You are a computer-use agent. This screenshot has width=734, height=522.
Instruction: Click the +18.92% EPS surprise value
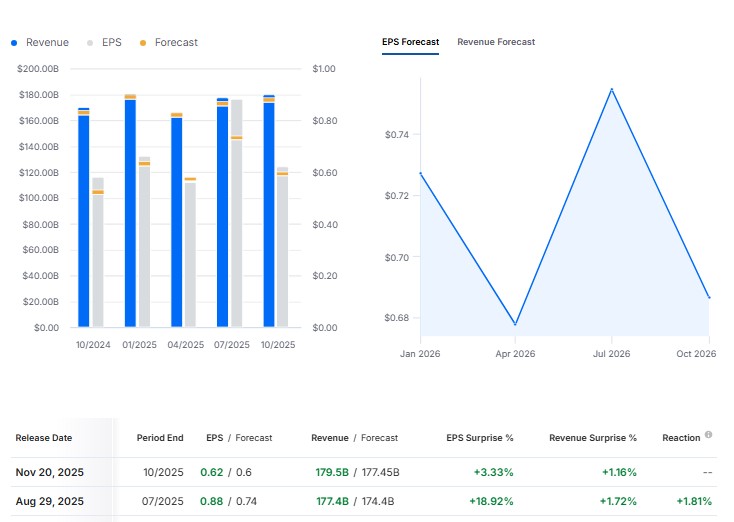pos(491,501)
